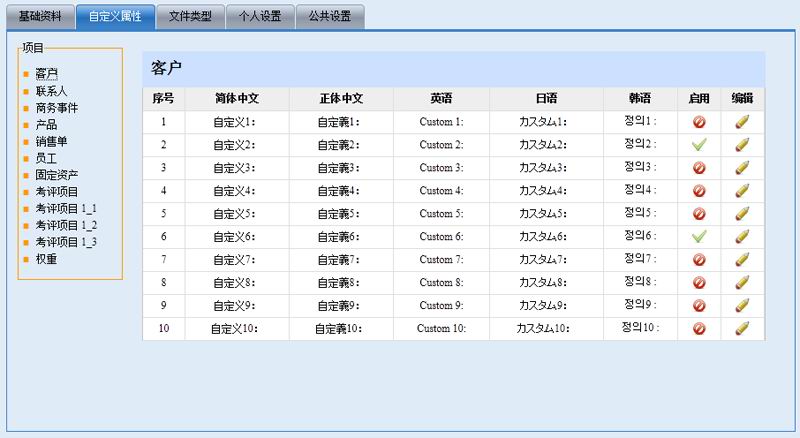Image resolution: width=800 pixels, height=438 pixels.
Task: Open 考评项目 1_3 entry
Action: point(66,242)
